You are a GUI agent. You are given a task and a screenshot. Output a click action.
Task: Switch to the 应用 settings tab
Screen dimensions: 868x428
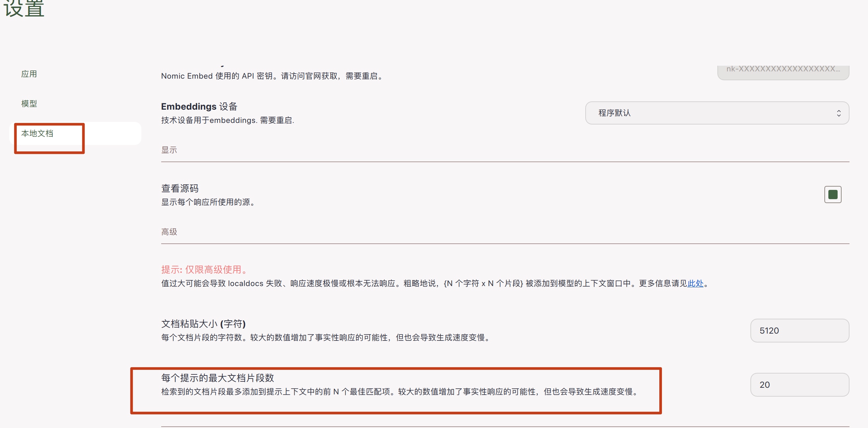29,74
